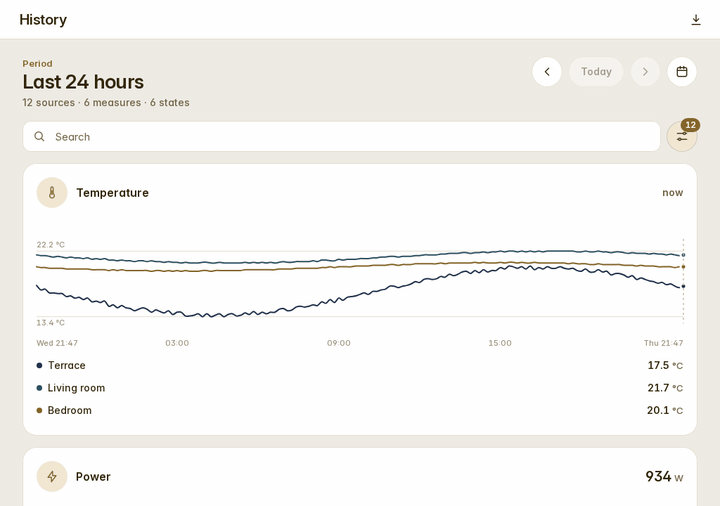This screenshot has width=720, height=506.
Task: Click the 'Last 24 hours' period heading
Action: (83, 82)
